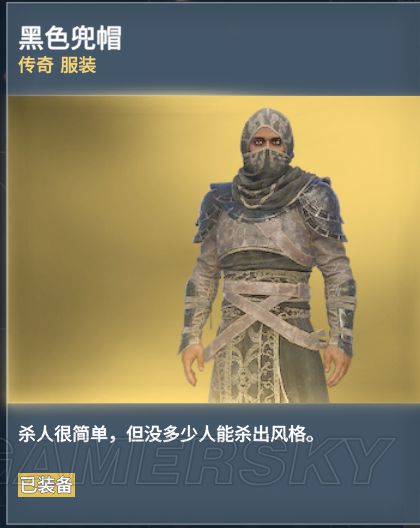This screenshot has width=420, height=528.
Task: Click the crossed leather belt straps
Action: [x=266, y=311]
